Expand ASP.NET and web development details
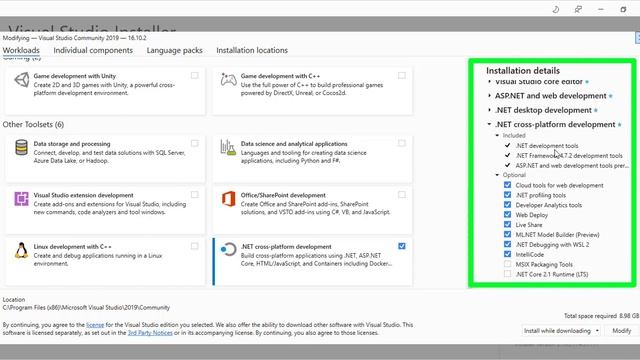This screenshot has width=640, height=360. tap(489, 96)
